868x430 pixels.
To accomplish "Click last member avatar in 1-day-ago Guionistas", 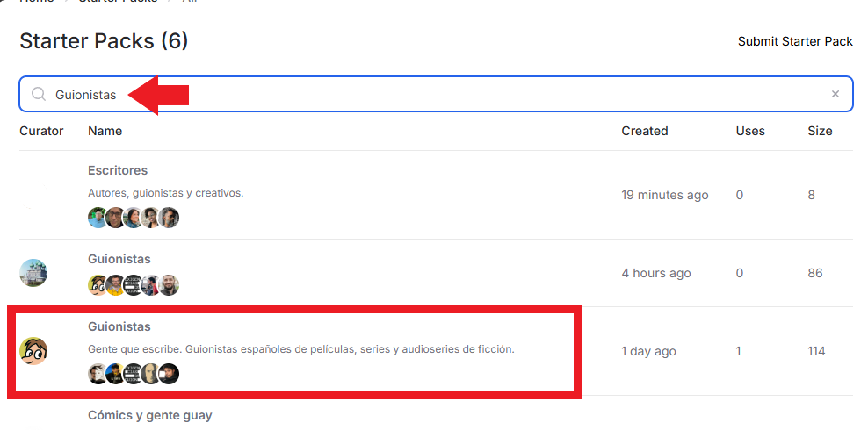I will tap(169, 374).
